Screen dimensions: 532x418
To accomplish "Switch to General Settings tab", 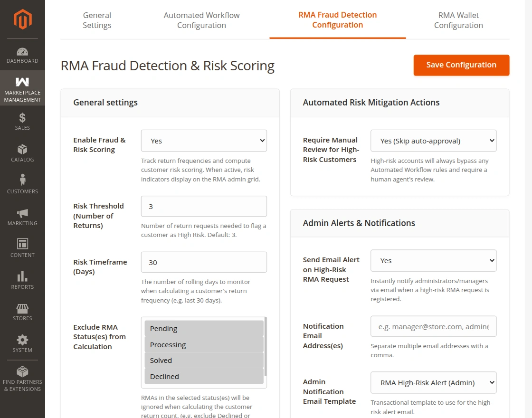I will pos(97,20).
